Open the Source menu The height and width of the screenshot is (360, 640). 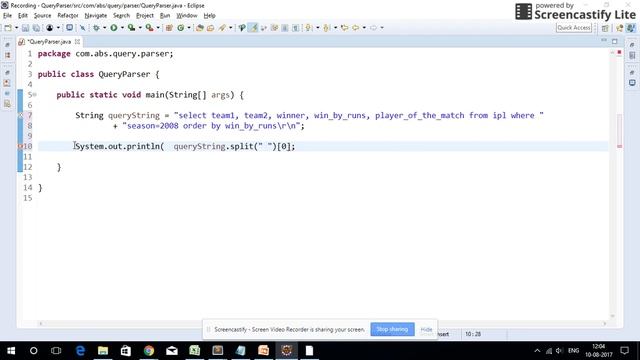[x=42, y=16]
